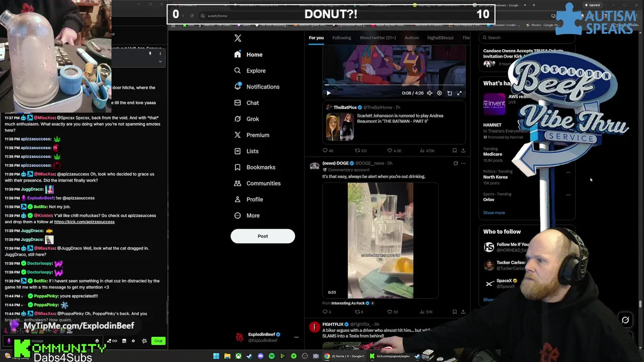
Task: Switch to the For you tab
Action: (x=316, y=38)
